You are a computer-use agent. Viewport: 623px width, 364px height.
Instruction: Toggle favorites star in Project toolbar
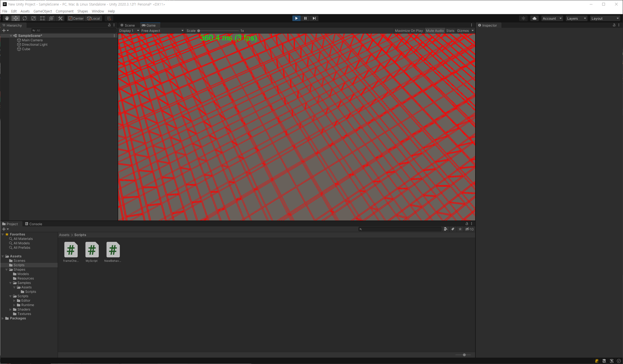pyautogui.click(x=460, y=229)
